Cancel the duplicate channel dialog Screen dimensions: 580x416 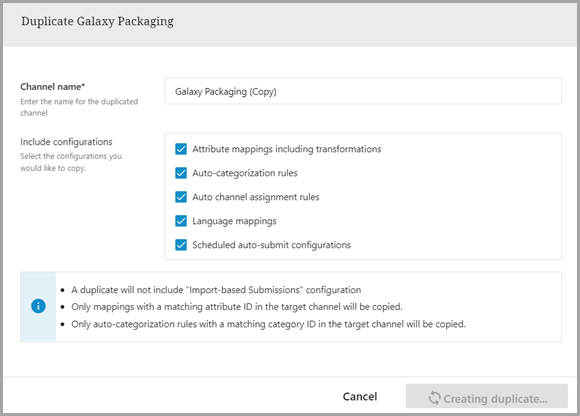360,396
